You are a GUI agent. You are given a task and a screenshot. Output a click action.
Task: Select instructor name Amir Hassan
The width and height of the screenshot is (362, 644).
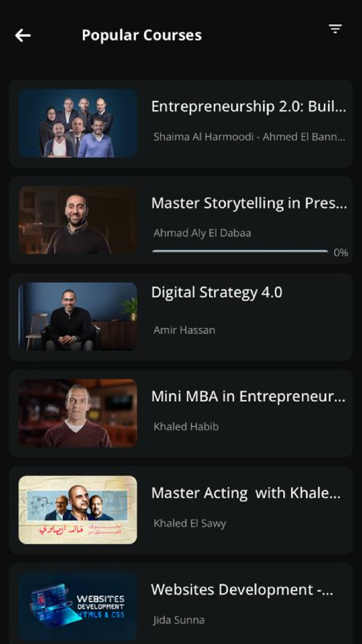pos(184,330)
